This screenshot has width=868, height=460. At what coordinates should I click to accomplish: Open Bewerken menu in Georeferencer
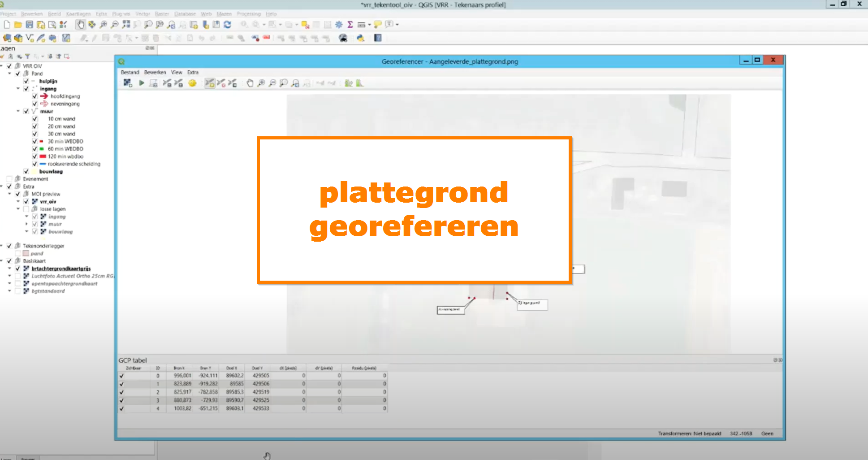[155, 72]
